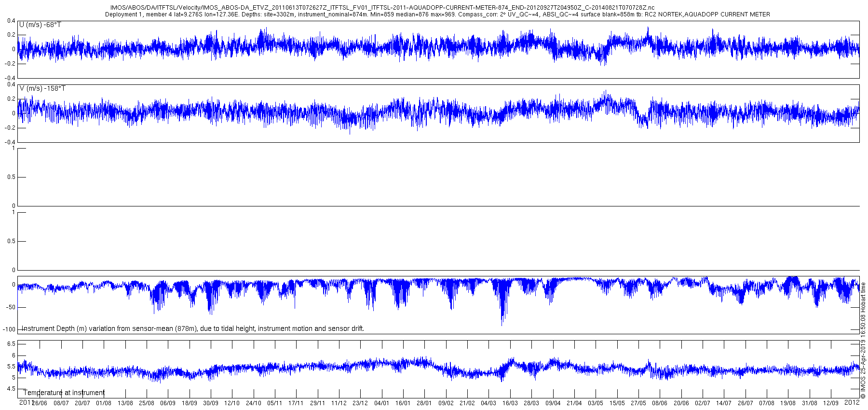Click the 08/06 date tick label
Screen dimensions: 868x410
pyautogui.click(x=660, y=403)
